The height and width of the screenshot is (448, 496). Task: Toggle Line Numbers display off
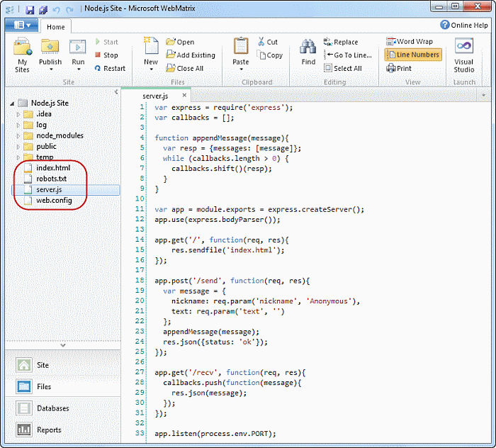[x=413, y=55]
